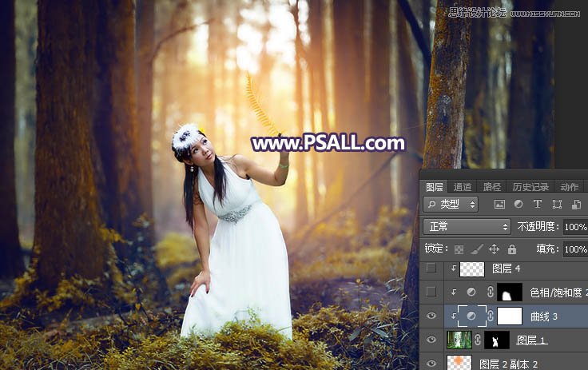Hide the 图层 2 副本 2 layer
The height and width of the screenshot is (370, 588).
431,364
